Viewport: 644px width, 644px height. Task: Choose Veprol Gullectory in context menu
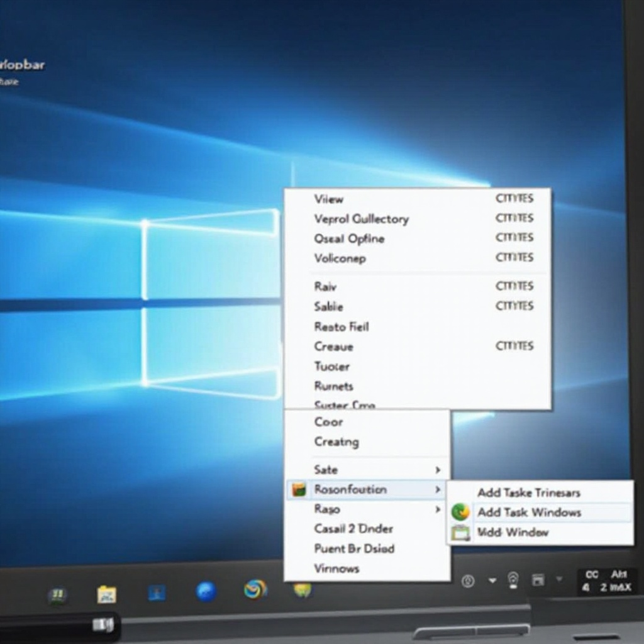(x=361, y=219)
